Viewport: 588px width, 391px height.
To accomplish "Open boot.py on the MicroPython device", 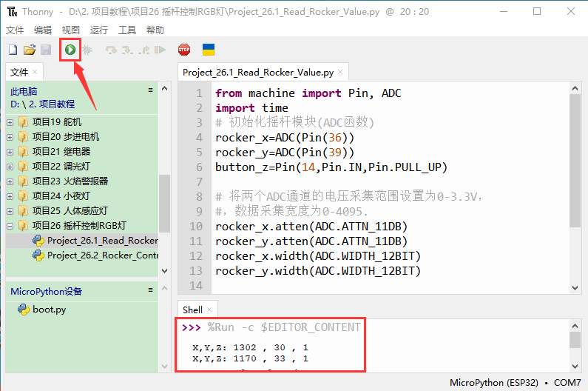I will point(49,310).
